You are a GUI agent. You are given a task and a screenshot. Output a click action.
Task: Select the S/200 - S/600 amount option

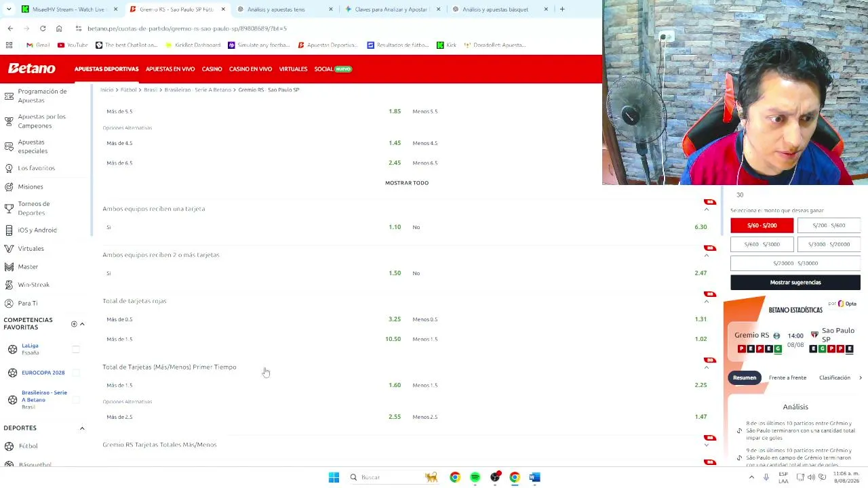[829, 225]
